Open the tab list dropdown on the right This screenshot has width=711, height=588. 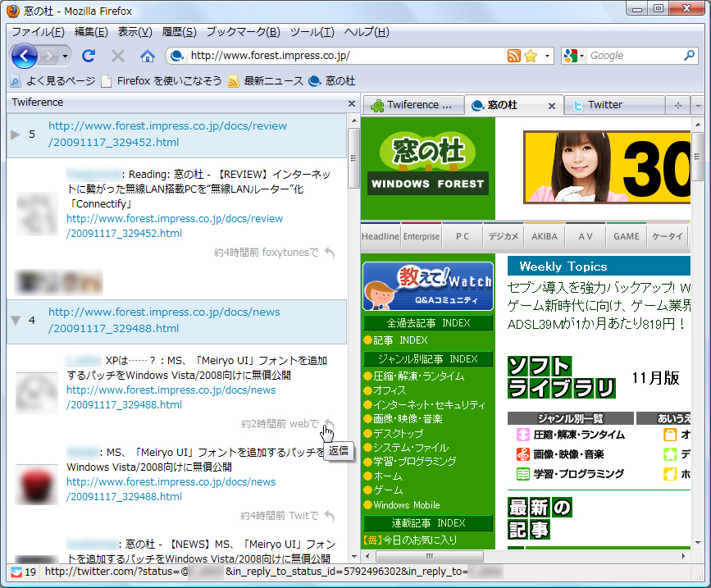(698, 105)
